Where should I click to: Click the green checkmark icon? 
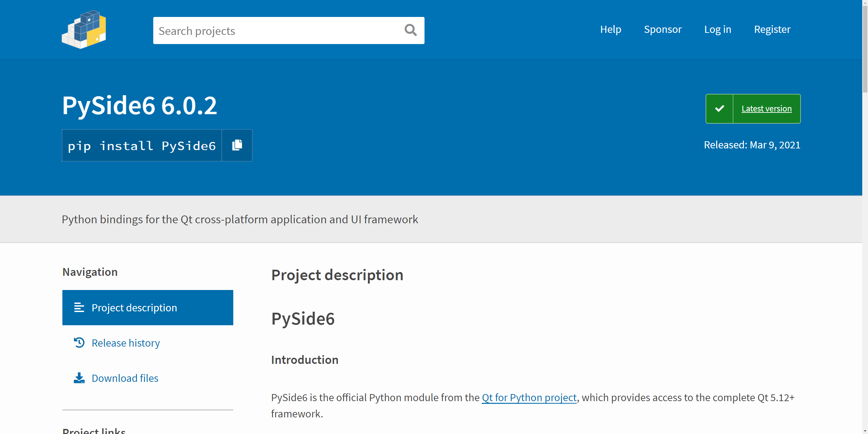click(x=719, y=109)
